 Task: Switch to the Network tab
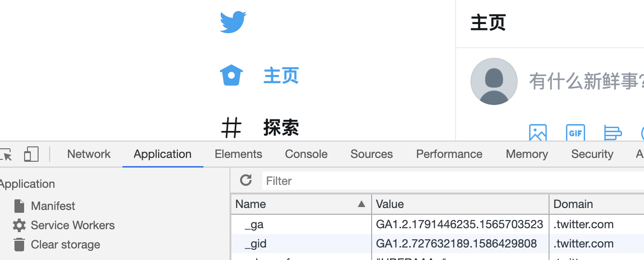pos(89,154)
